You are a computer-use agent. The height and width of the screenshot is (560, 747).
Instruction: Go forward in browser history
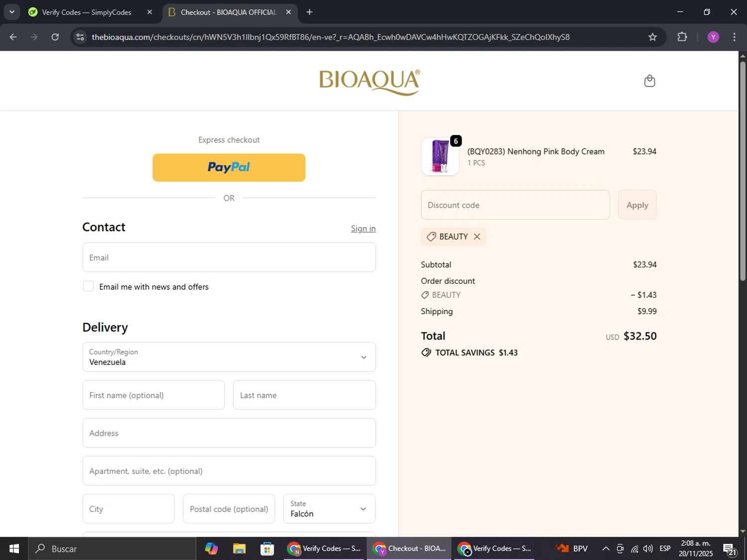click(x=34, y=37)
